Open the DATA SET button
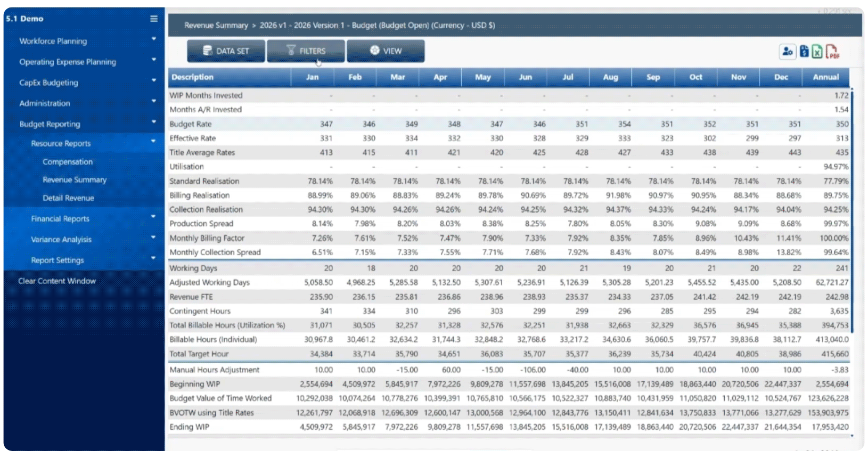Image resolution: width=868 pixels, height=458 pixels. [226, 51]
